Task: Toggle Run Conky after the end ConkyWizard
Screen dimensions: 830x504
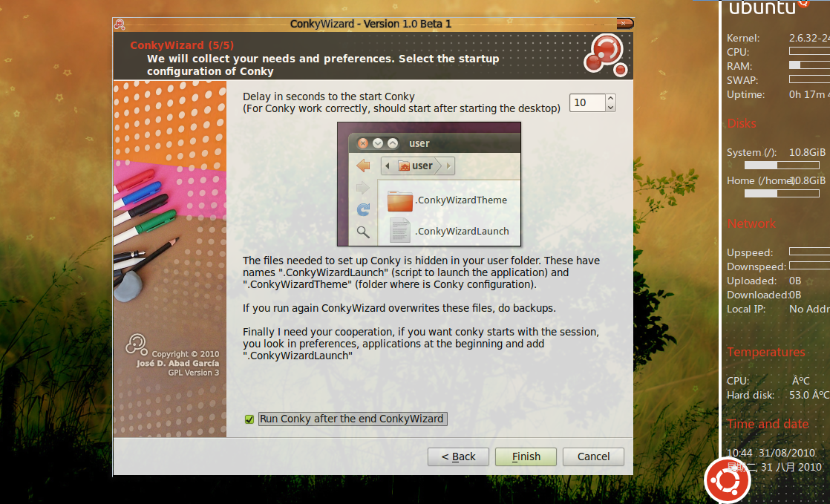Action: pyautogui.click(x=249, y=419)
